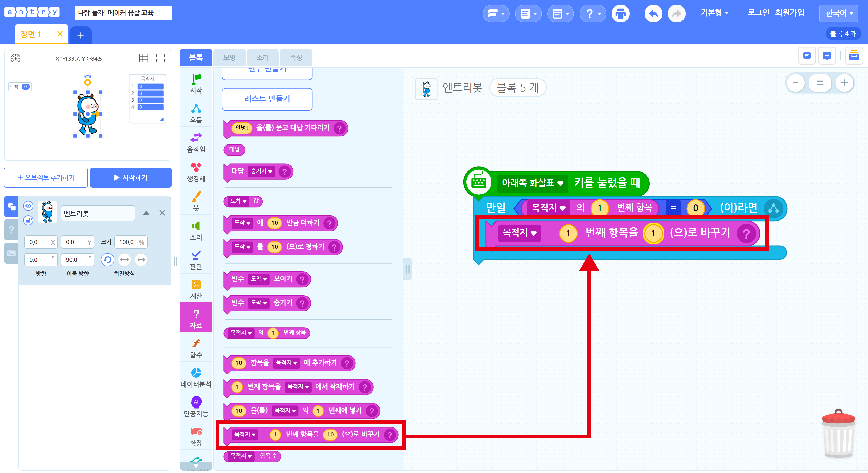Zoom in the block workspace
Image resolution: width=868 pixels, height=473 pixels.
(x=844, y=83)
